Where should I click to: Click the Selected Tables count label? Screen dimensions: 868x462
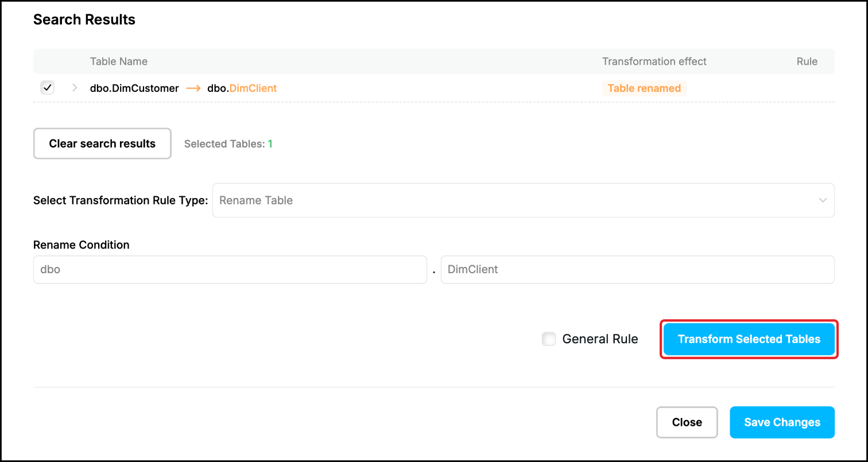(x=228, y=144)
